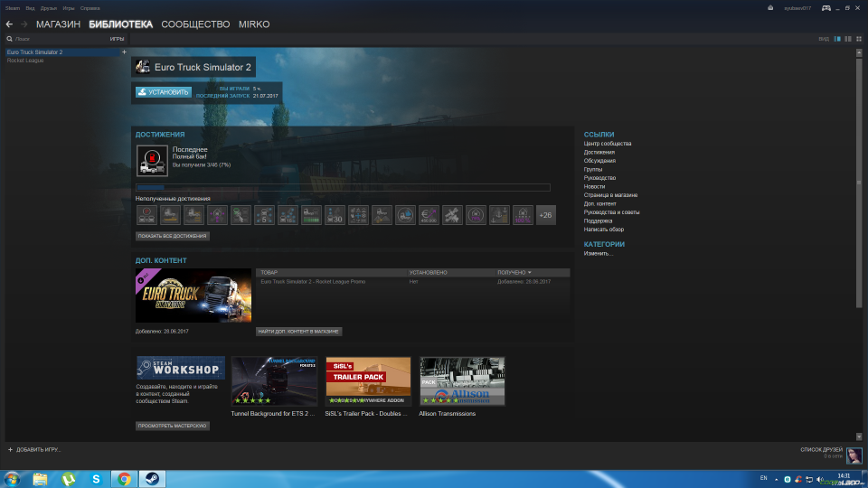Click the locked wrench repair achievement icon
Image resolution: width=868 pixels, height=488 pixels.
[452, 215]
